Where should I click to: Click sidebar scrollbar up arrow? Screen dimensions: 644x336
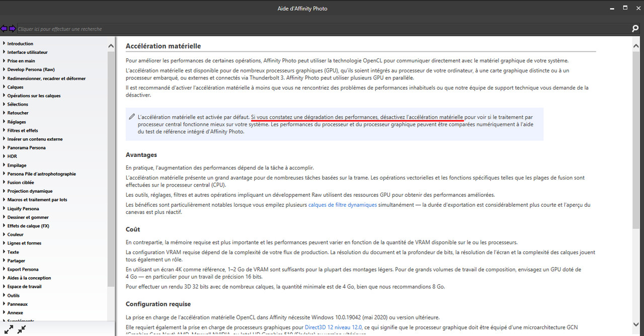click(x=111, y=46)
